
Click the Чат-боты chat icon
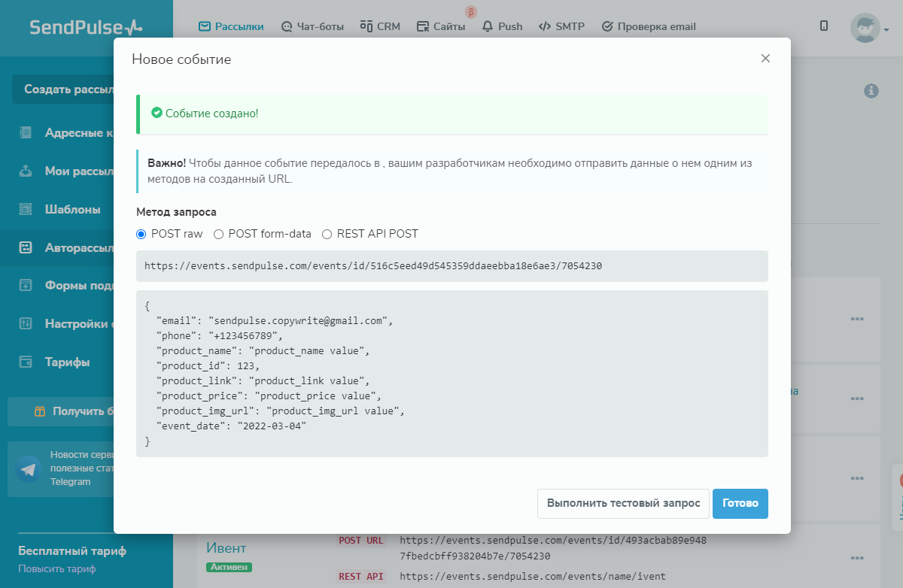tap(286, 26)
